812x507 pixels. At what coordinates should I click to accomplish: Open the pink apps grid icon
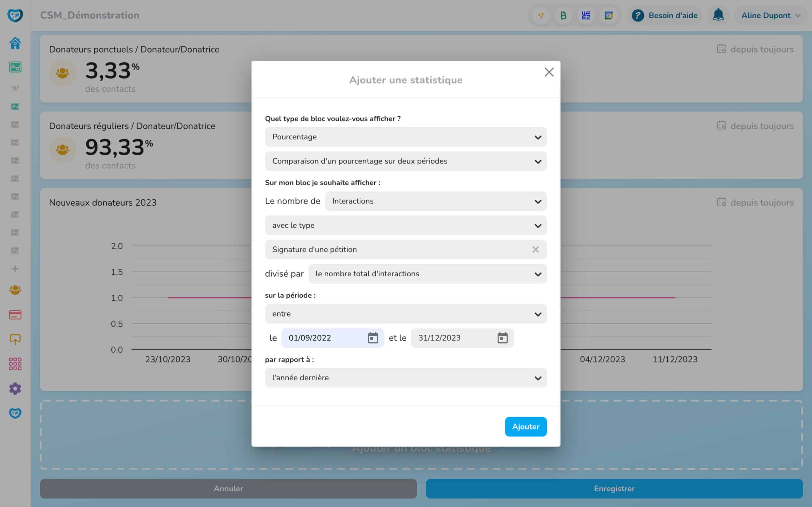(x=15, y=364)
